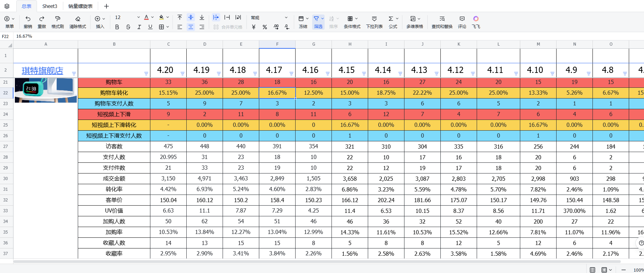This screenshot has height=273, width=644.
Task: Open the 公式 formula menu
Action: 393,22
